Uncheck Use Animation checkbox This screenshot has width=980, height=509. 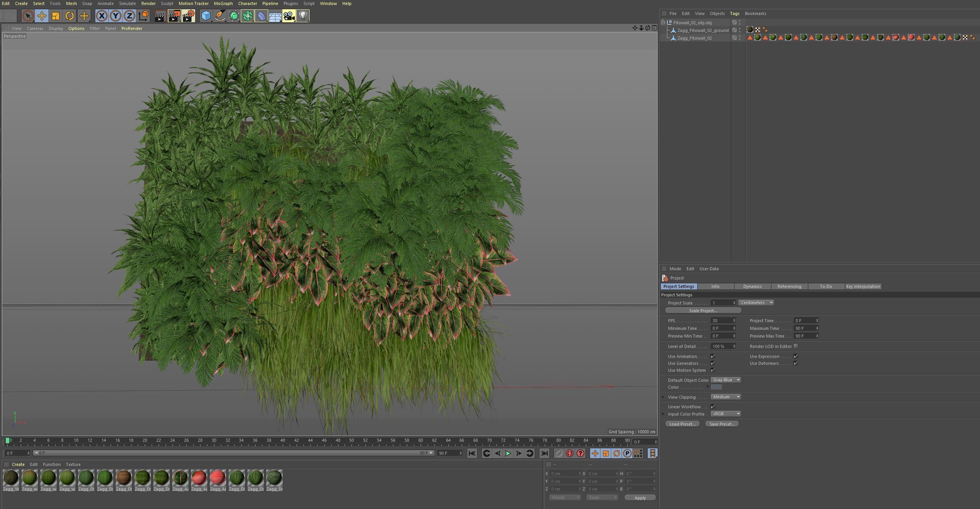tap(713, 356)
